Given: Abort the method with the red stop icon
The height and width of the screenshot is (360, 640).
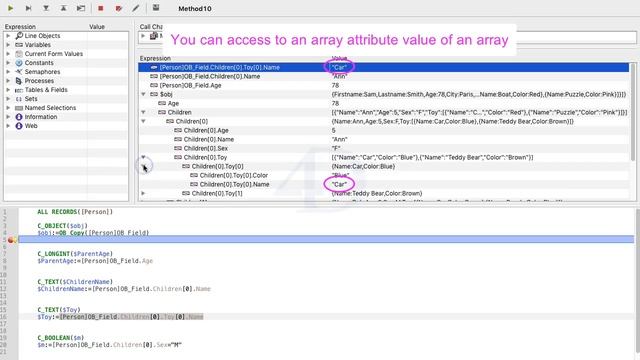Looking at the screenshot, I should [x=101, y=8].
